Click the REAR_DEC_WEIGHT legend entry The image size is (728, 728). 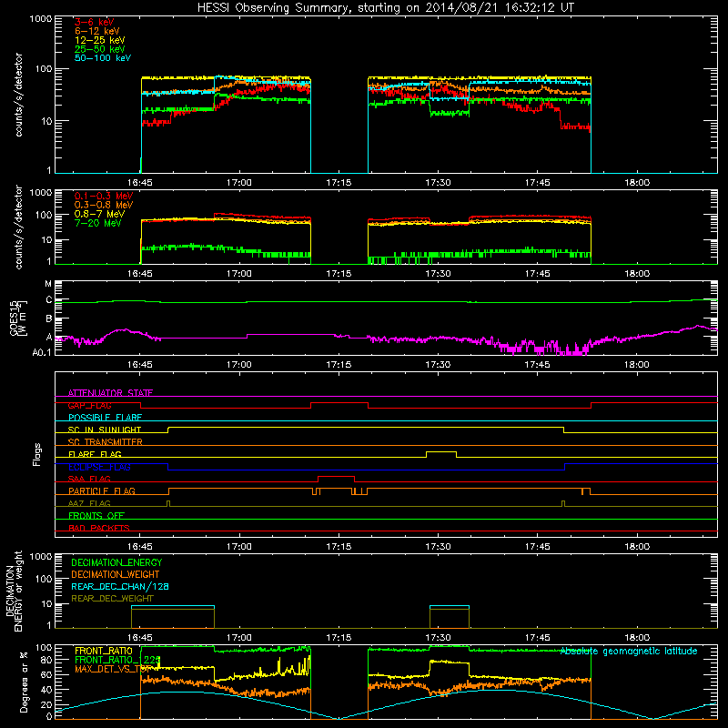tap(112, 599)
